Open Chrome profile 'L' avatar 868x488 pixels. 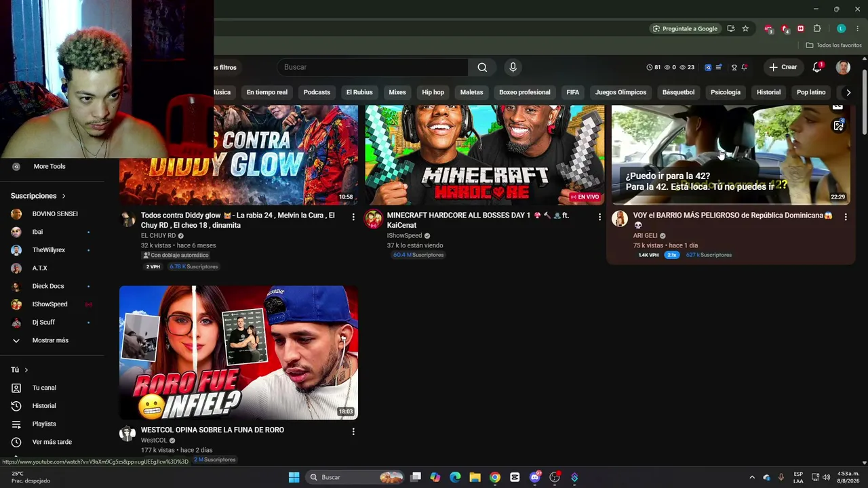click(842, 28)
